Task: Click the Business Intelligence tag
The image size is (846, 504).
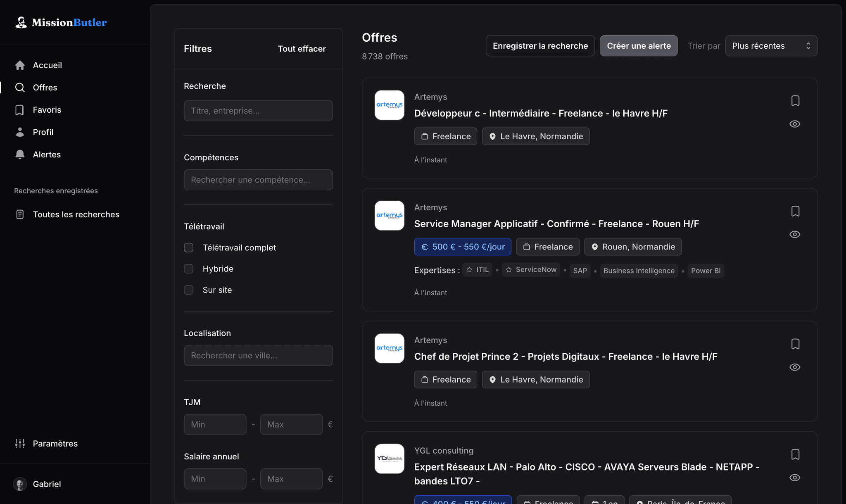Action: click(x=639, y=271)
